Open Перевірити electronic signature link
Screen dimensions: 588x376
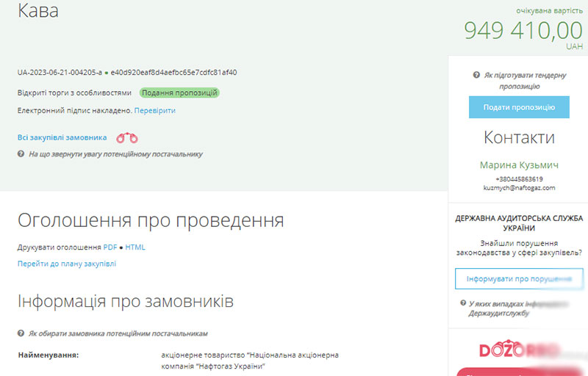(154, 110)
